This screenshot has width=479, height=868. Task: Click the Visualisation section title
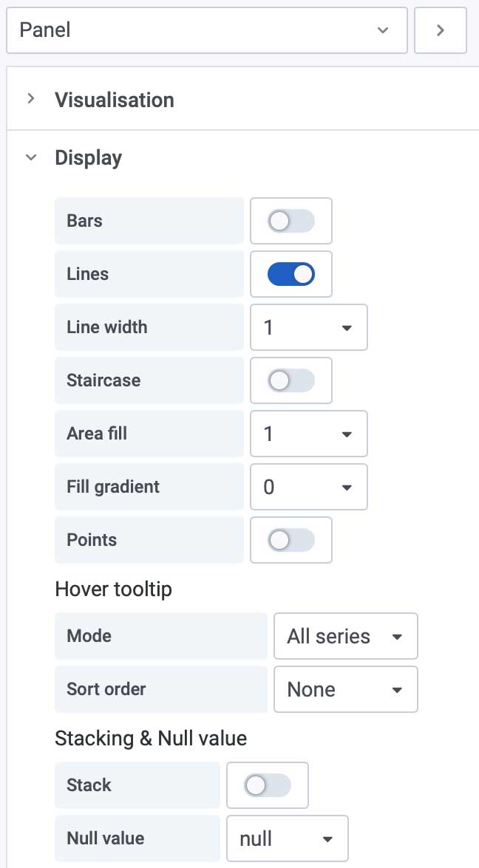(115, 100)
